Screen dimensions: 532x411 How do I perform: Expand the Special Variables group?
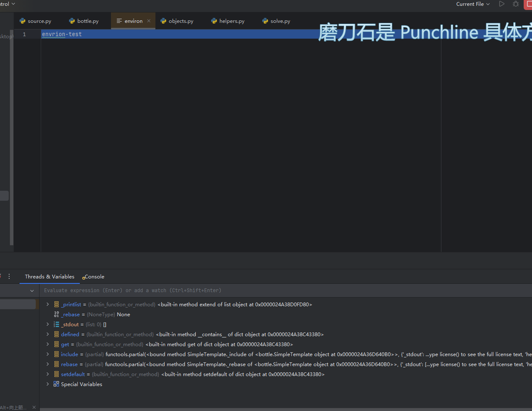coord(47,384)
